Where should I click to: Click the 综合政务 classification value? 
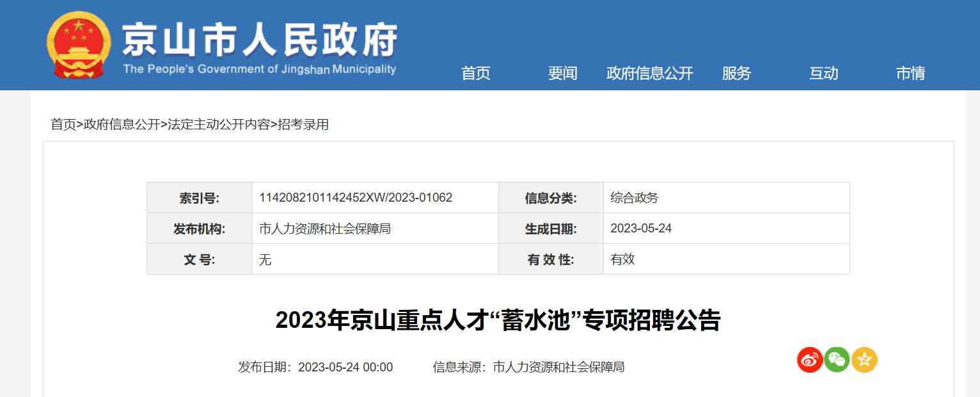(635, 198)
